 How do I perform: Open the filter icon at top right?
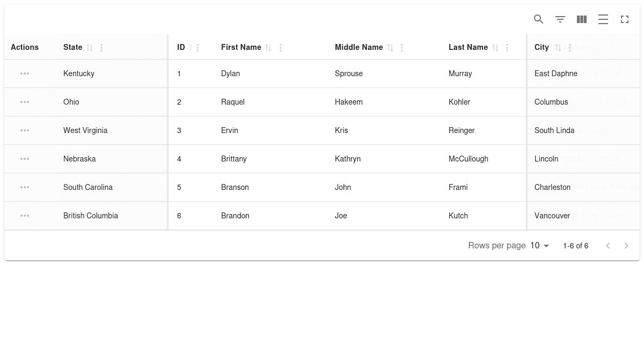560,19
